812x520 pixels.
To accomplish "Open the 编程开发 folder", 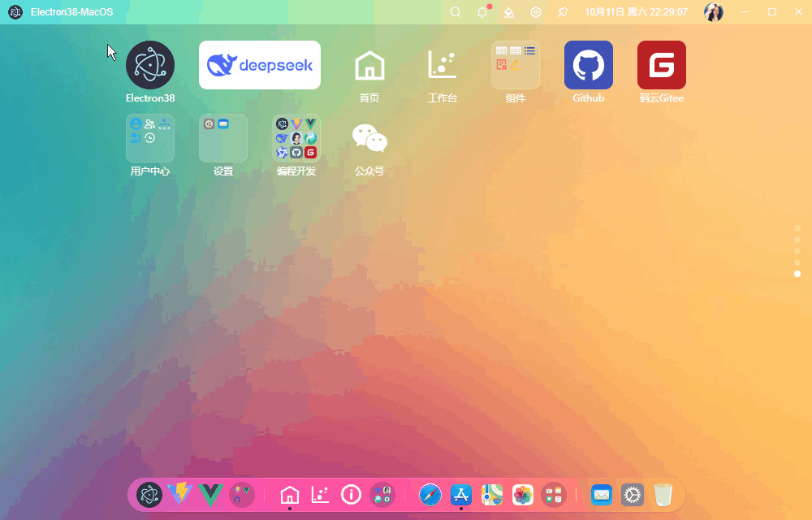I will (296, 138).
